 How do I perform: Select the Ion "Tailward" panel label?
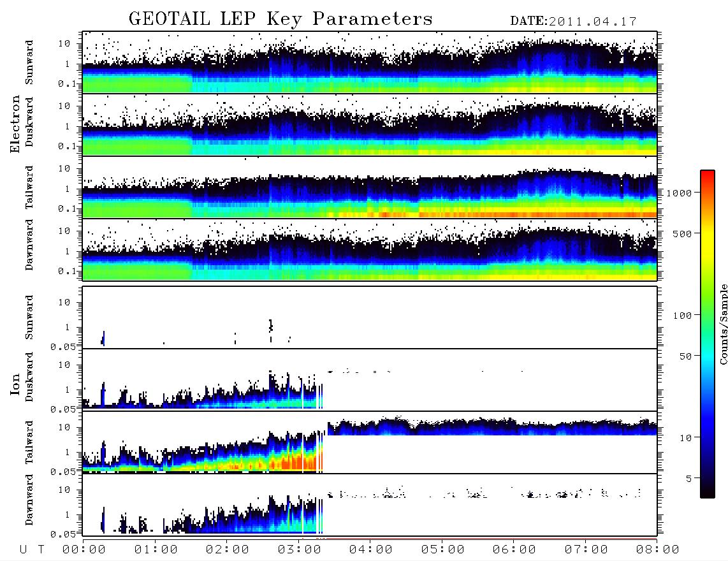(29, 442)
